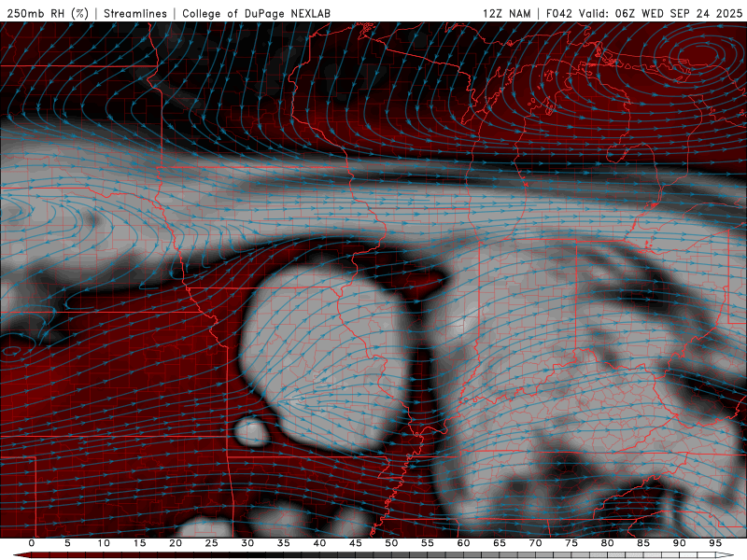Viewport: 747px width, 560px height.
Task: Click the "Streamlines" label in header
Action: click(135, 14)
